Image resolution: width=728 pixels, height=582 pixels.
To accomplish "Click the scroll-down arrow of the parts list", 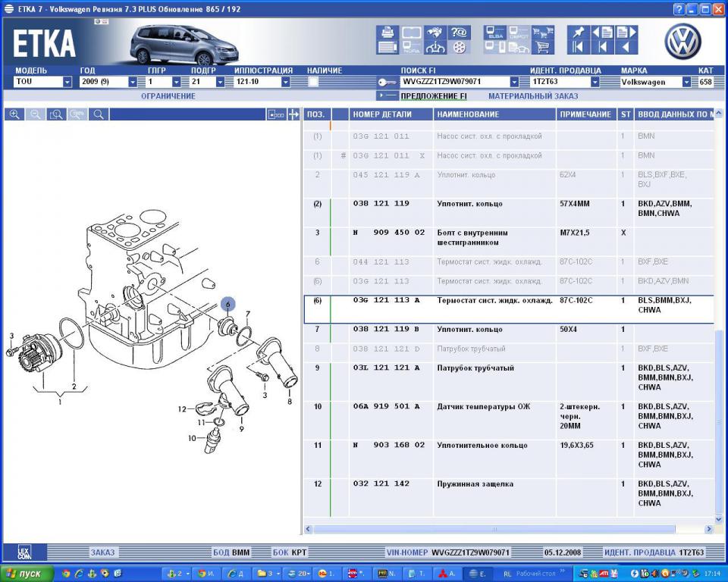I will [x=719, y=519].
